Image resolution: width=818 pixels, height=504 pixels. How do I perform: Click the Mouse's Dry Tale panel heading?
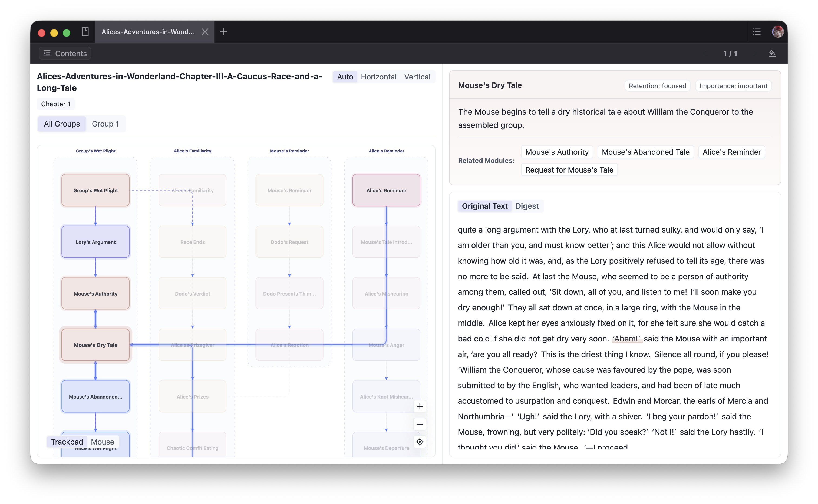point(490,85)
